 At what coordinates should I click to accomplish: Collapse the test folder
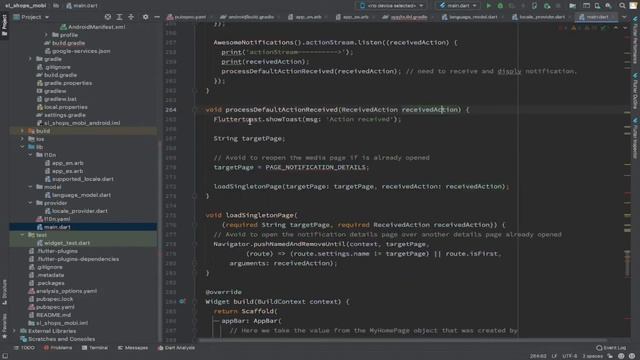point(22,235)
